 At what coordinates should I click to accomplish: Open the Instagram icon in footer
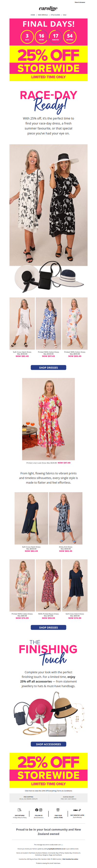tap(41, 810)
